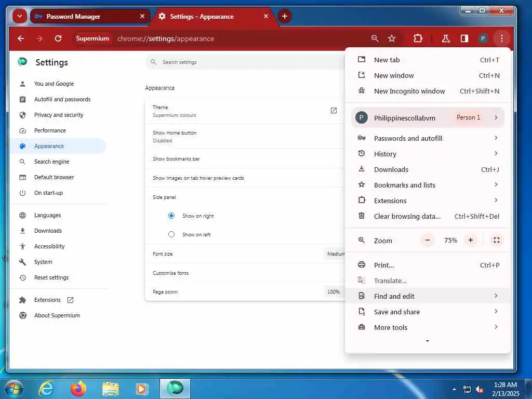Image resolution: width=532 pixels, height=399 pixels.
Task: Open the Font size dropdown
Action: 335,254
